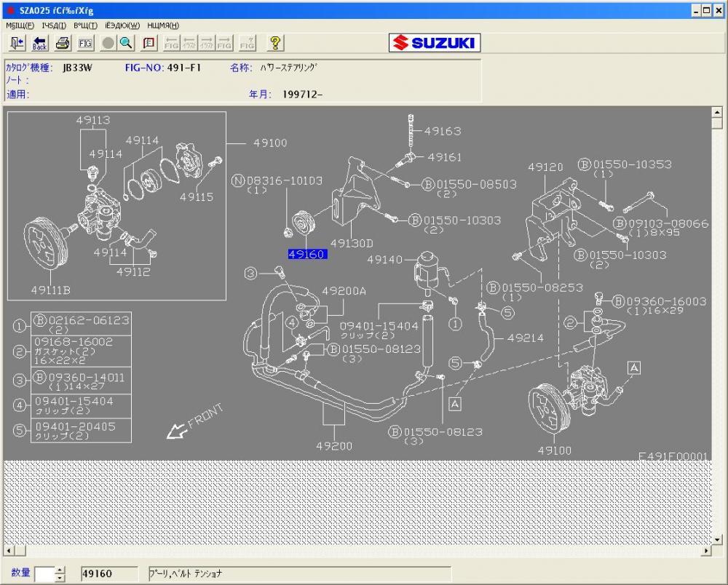Screen dimensions: 728x585
Task: Click the first FIG toolbar button
Action: click(x=85, y=43)
